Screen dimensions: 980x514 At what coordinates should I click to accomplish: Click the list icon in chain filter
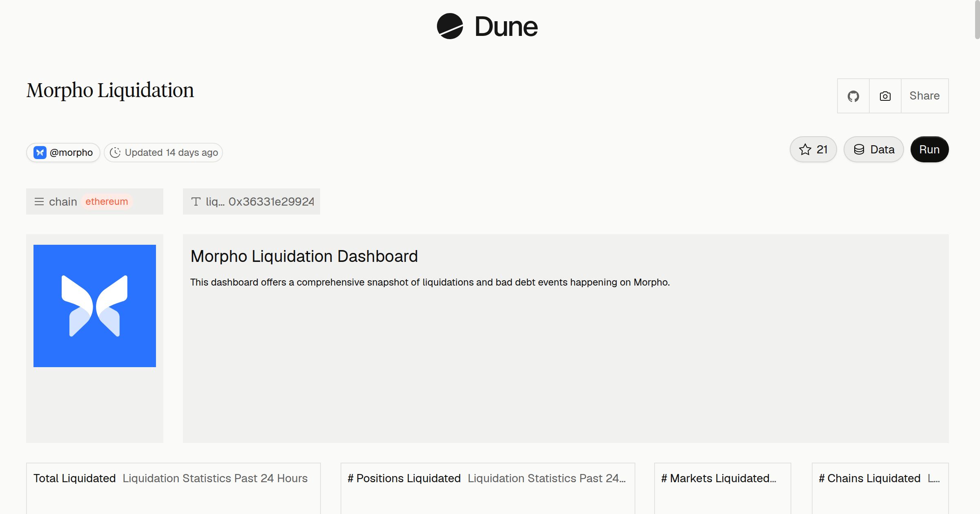click(x=39, y=202)
